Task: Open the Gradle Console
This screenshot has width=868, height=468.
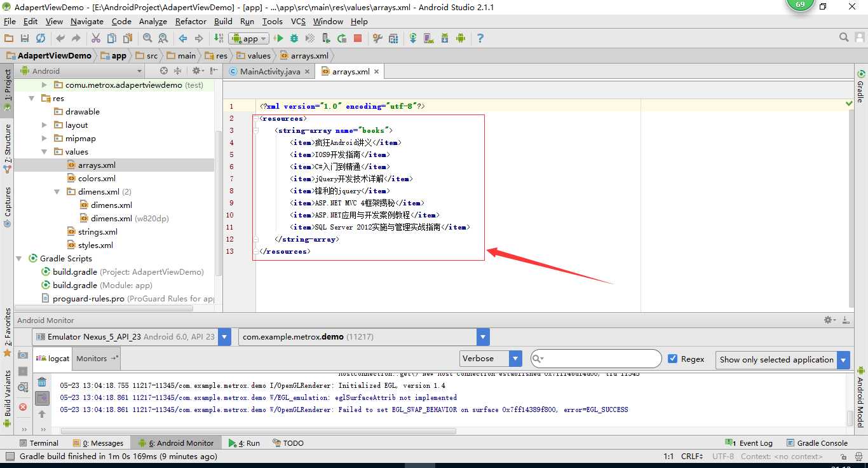Action: coord(817,443)
